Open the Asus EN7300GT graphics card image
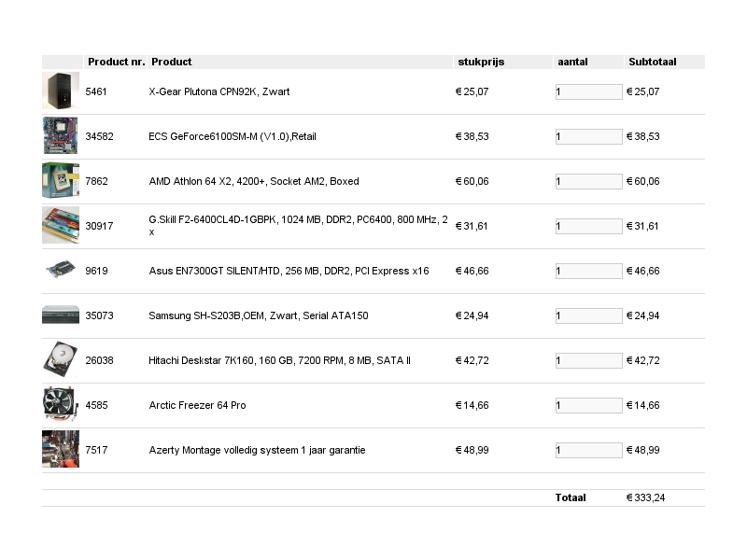This screenshot has height=560, width=747. click(x=61, y=270)
